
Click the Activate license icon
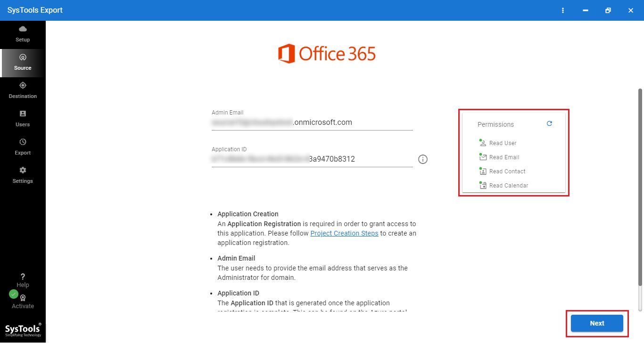click(23, 298)
